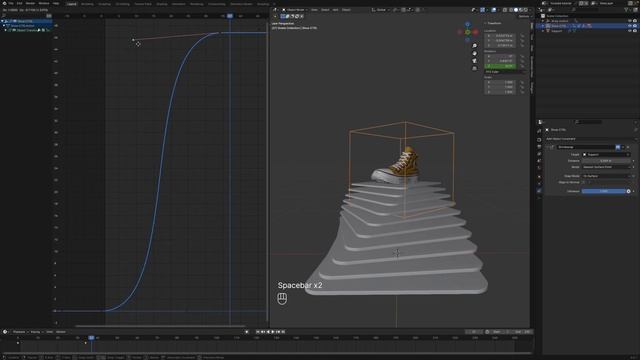
Task: Open Options dropdown in viewport
Action: coord(524,16)
